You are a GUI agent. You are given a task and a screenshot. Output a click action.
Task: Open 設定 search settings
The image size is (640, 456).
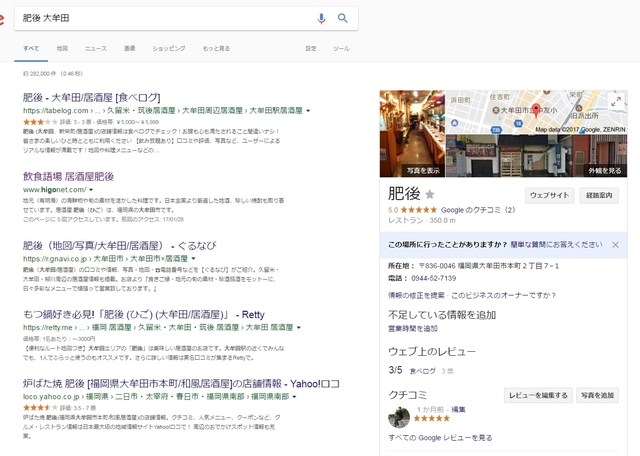311,48
